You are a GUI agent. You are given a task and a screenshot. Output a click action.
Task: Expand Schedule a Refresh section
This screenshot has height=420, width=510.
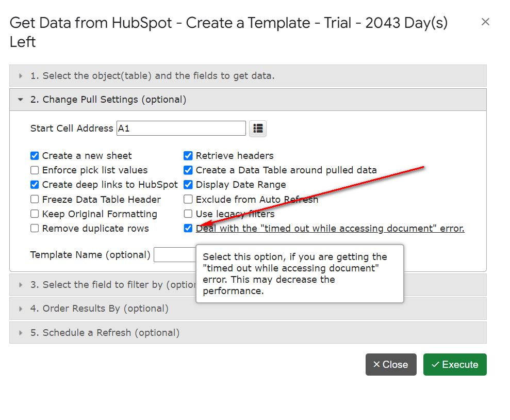248,332
